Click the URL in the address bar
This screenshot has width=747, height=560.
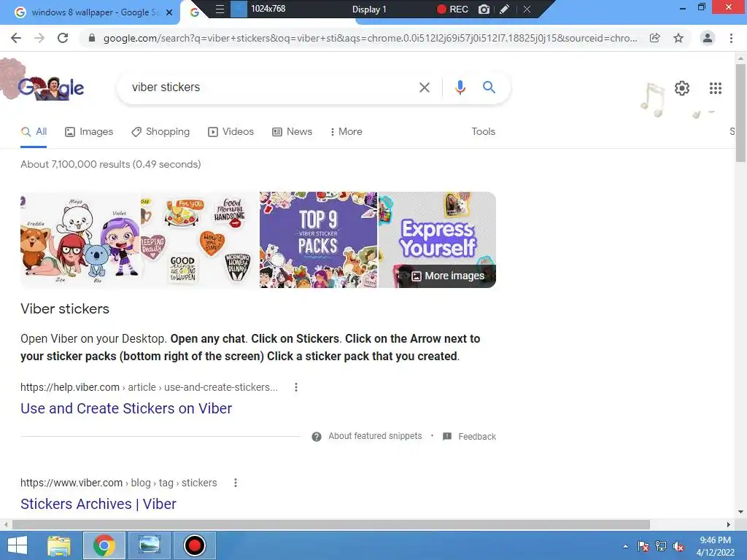click(x=370, y=38)
